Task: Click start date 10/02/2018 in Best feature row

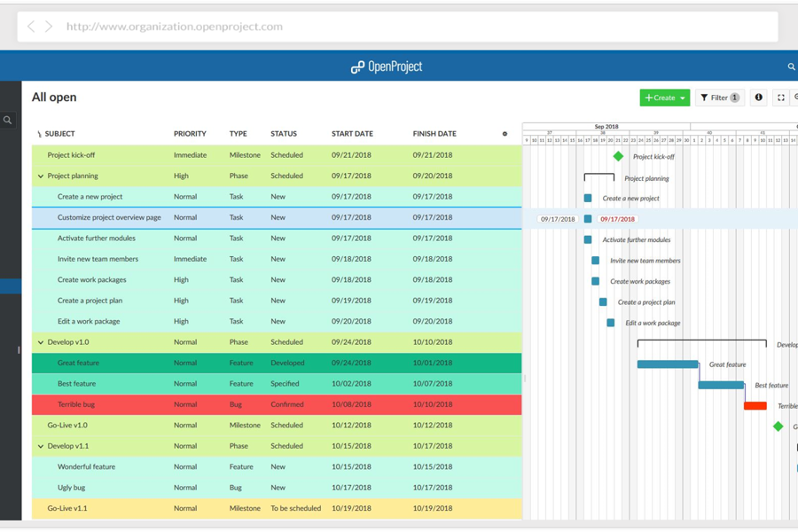Action: coord(351,384)
